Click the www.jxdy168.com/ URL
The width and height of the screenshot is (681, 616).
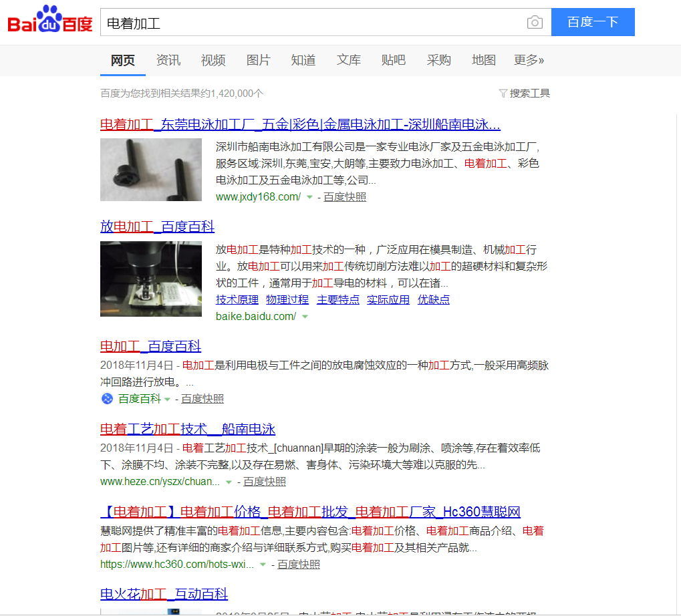point(259,197)
